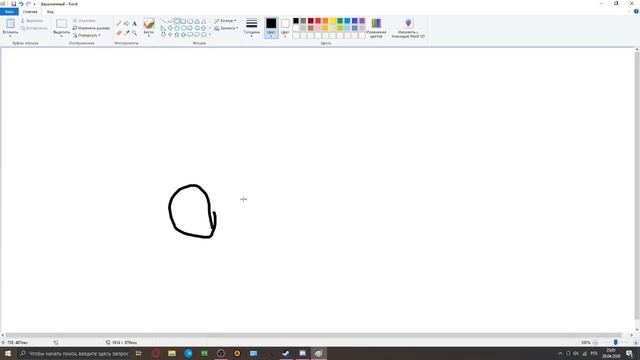
Task: Click the Save icon in title bar
Action: pos(13,4)
